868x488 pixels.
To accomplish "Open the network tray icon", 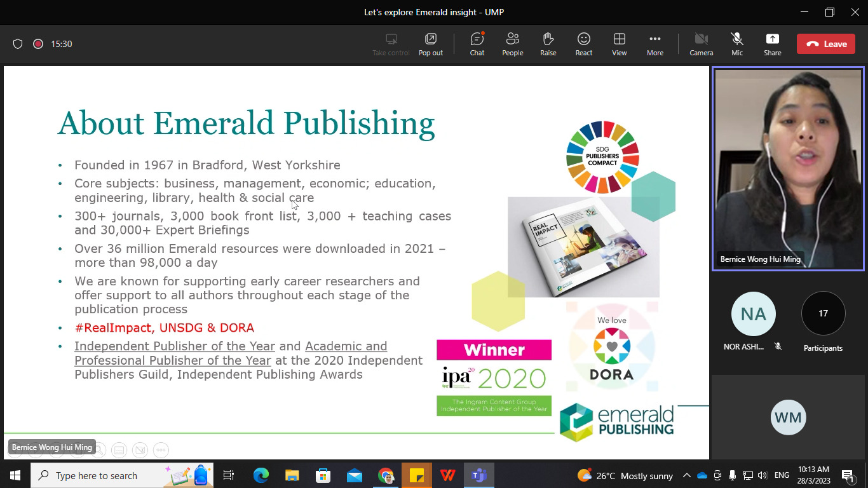I will coord(748,475).
